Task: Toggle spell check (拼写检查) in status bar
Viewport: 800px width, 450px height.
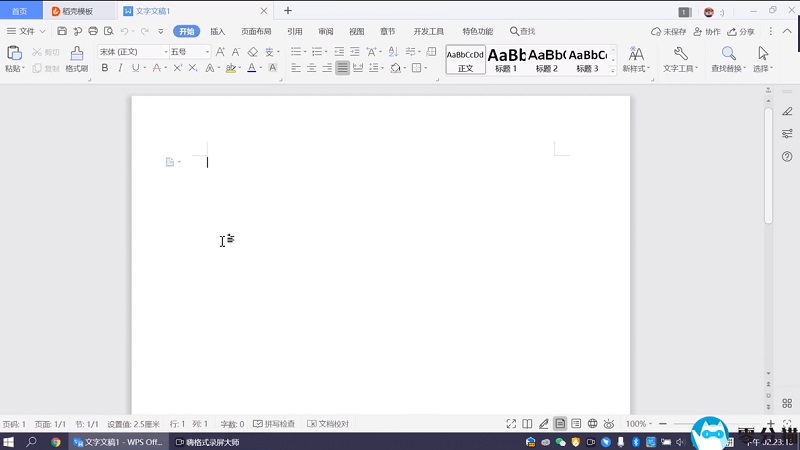Action: coord(274,424)
